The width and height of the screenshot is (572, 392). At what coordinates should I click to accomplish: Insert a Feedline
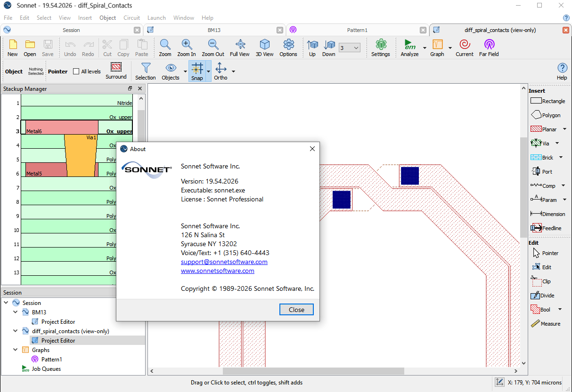click(546, 228)
